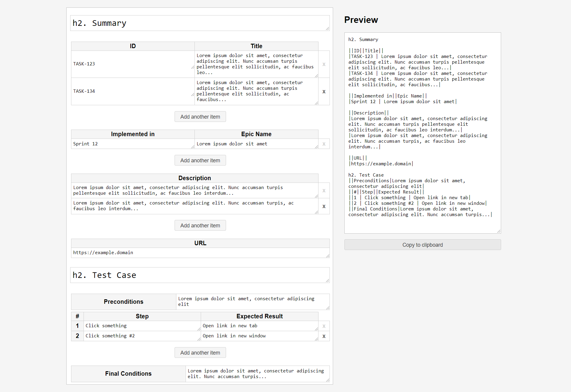Edit the h2. Test Case heading
This screenshot has width=571, height=392.
(x=200, y=275)
